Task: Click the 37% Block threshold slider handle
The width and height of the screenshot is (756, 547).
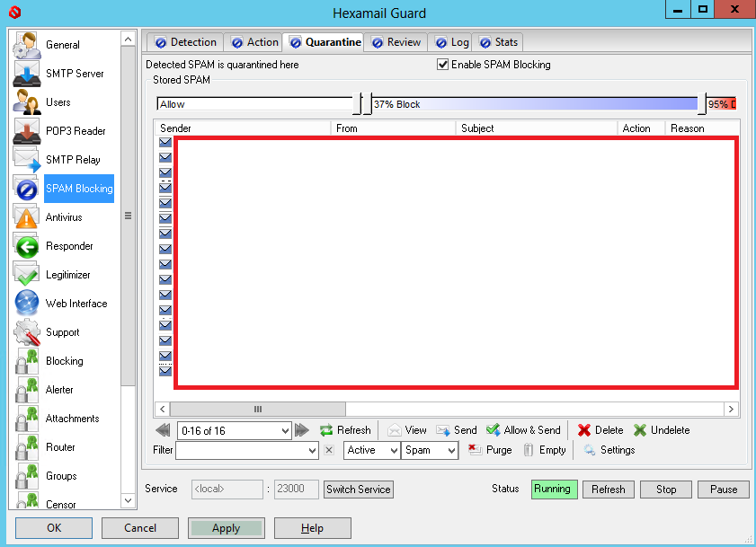Action: 367,103
